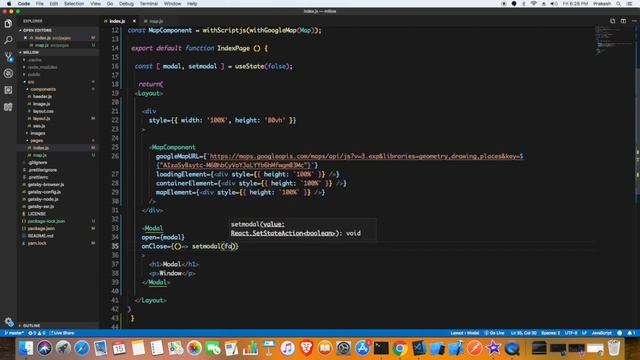
Task: Open Safari from the Dock
Action: [82, 348]
